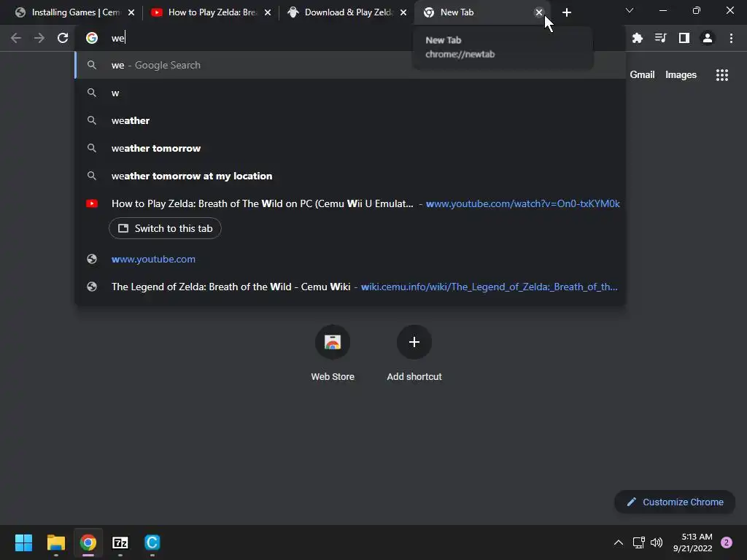
Task: Open the Images link
Action: (x=681, y=75)
